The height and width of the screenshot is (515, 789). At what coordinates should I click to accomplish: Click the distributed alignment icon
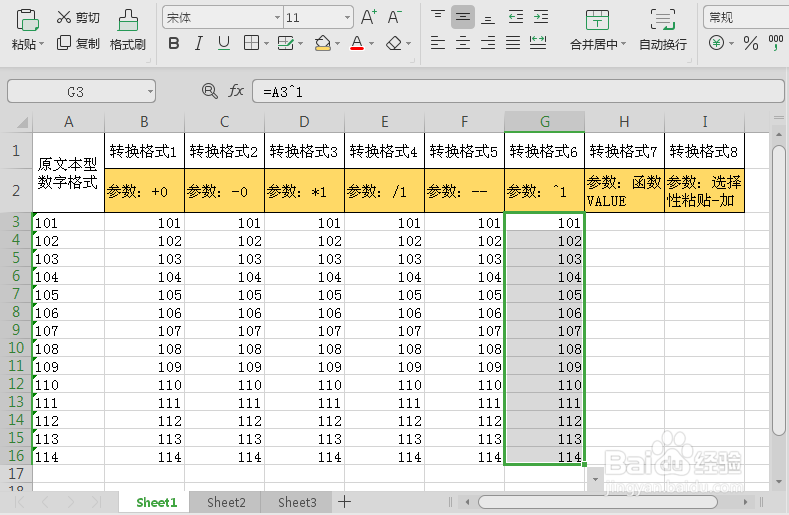[x=538, y=43]
